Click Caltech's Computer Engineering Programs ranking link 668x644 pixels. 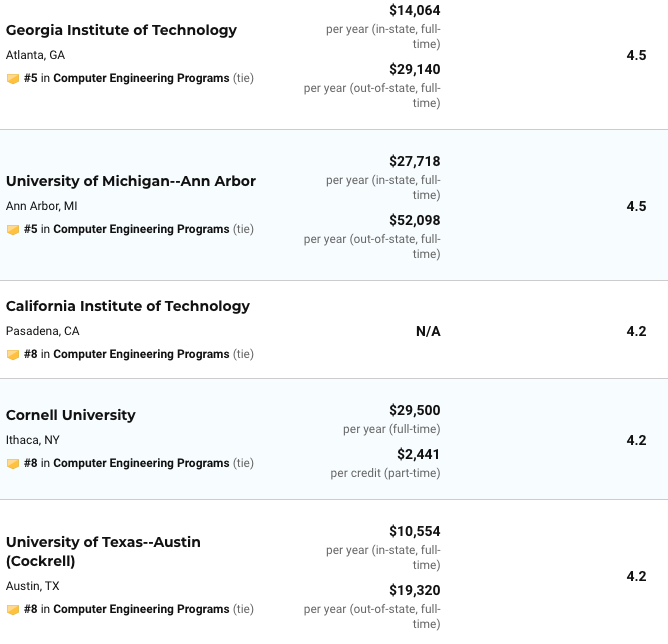click(x=141, y=354)
